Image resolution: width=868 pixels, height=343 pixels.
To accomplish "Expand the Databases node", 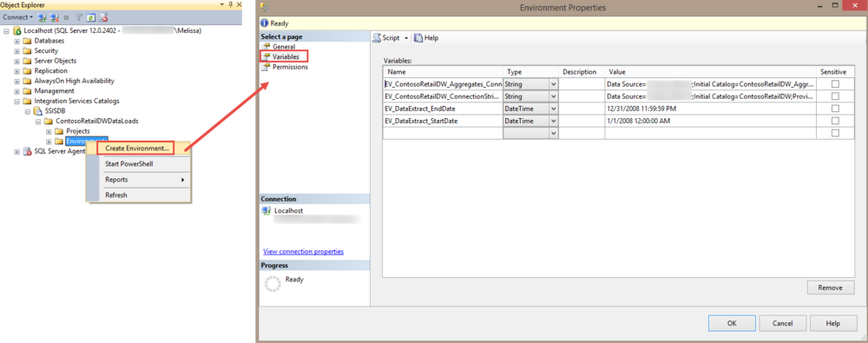I will pyautogui.click(x=17, y=41).
